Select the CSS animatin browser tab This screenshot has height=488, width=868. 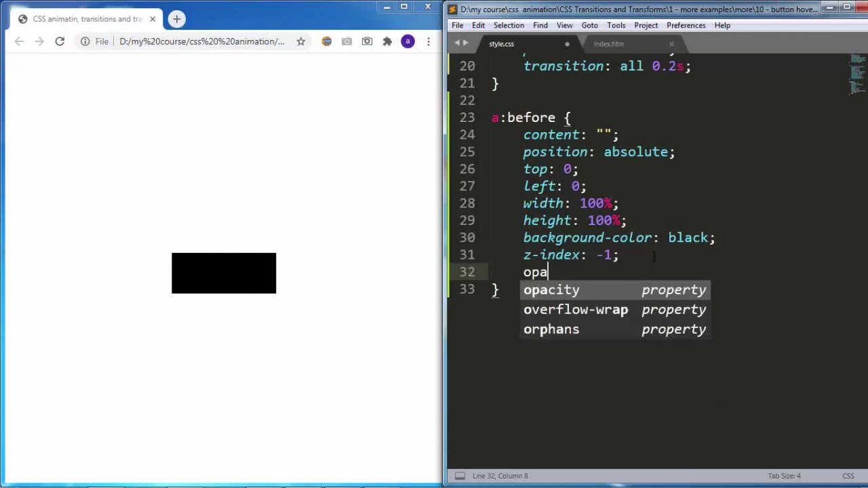pos(87,19)
